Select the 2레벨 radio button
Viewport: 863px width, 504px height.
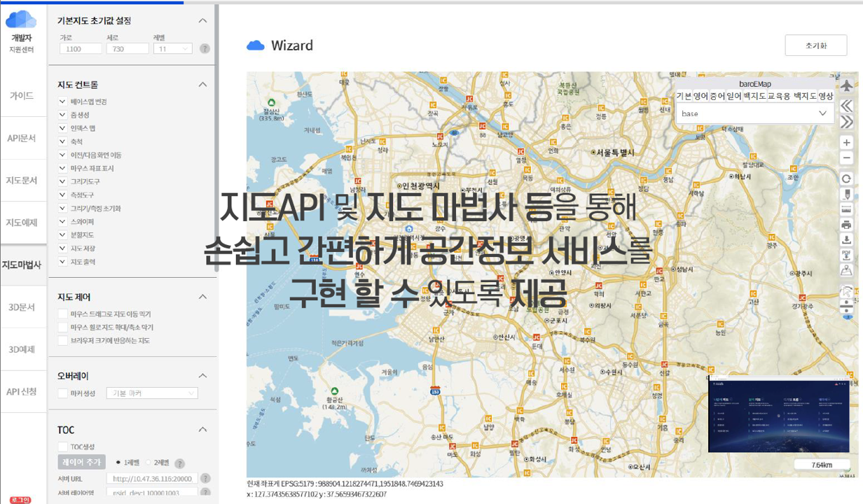[x=149, y=463]
